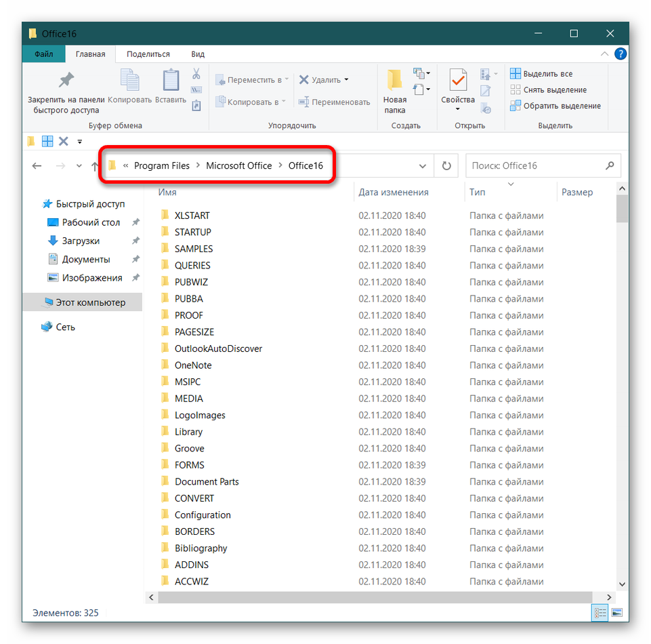The height and width of the screenshot is (644, 651).
Task: Click the Delete X in quick access toolbar
Action: tap(64, 141)
